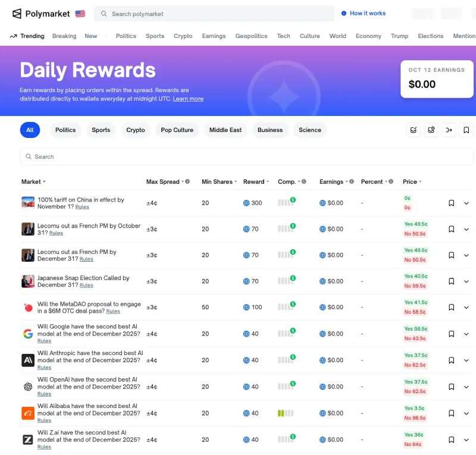The image size is (476, 455).
Task: Bookmark the Z.ai second best AI market
Action: pos(452,440)
